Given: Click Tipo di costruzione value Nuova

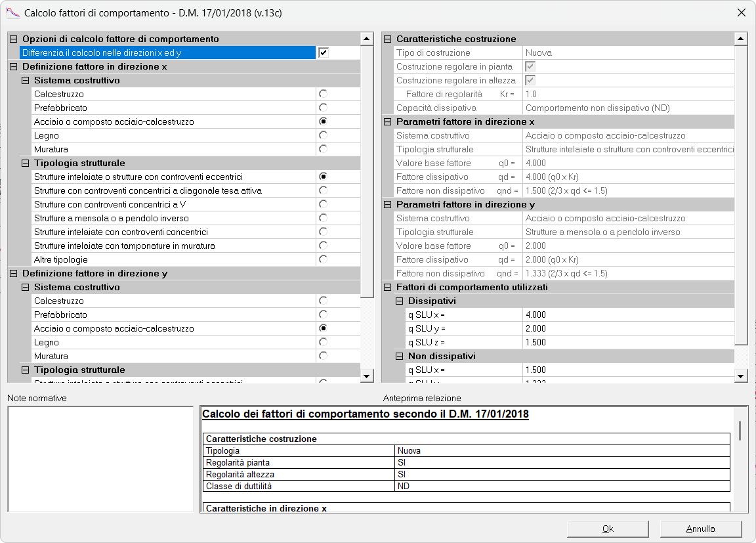Looking at the screenshot, I should point(628,53).
